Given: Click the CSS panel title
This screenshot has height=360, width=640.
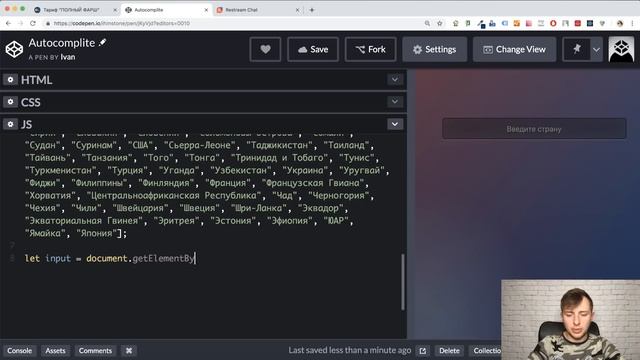Looking at the screenshot, I should 31,102.
